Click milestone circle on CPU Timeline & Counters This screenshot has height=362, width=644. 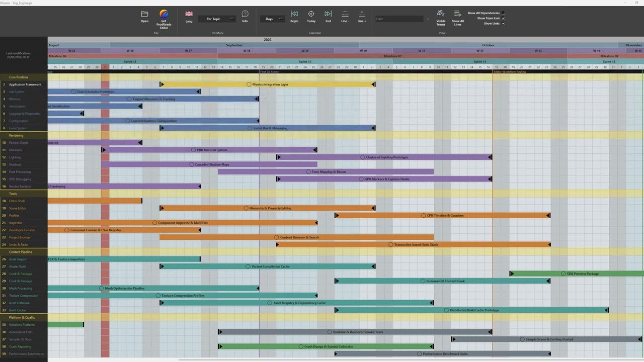click(424, 215)
